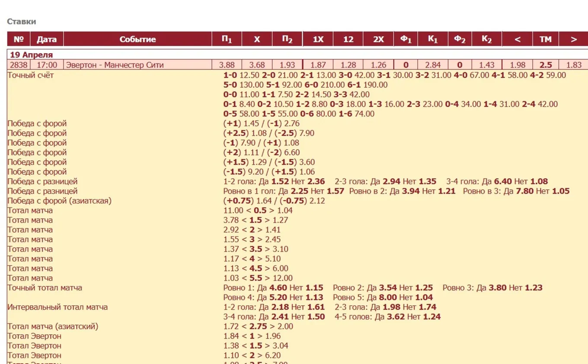Choose the 2Х odds 1.26
This screenshot has width=588, height=364.
point(378,65)
